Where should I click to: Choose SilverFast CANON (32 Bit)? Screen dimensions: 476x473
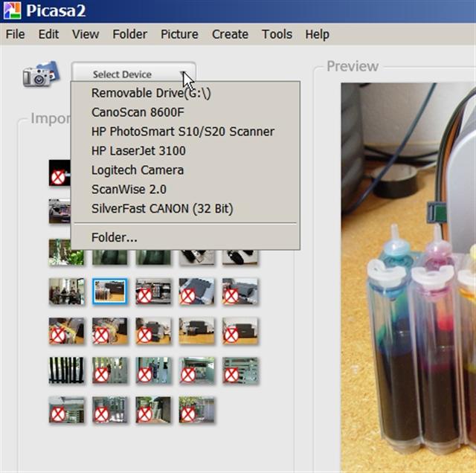click(185, 208)
